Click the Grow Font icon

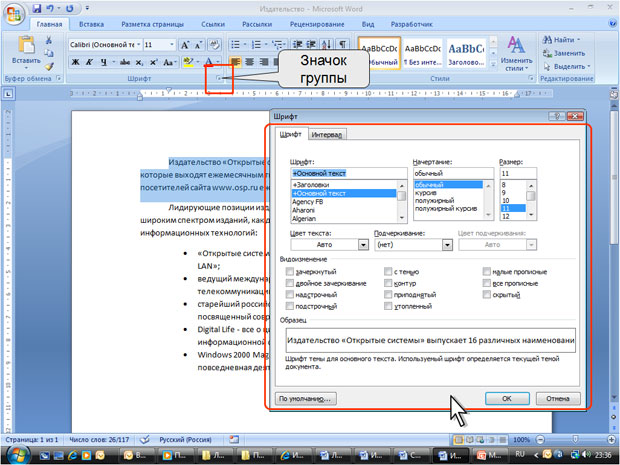pyautogui.click(x=185, y=45)
